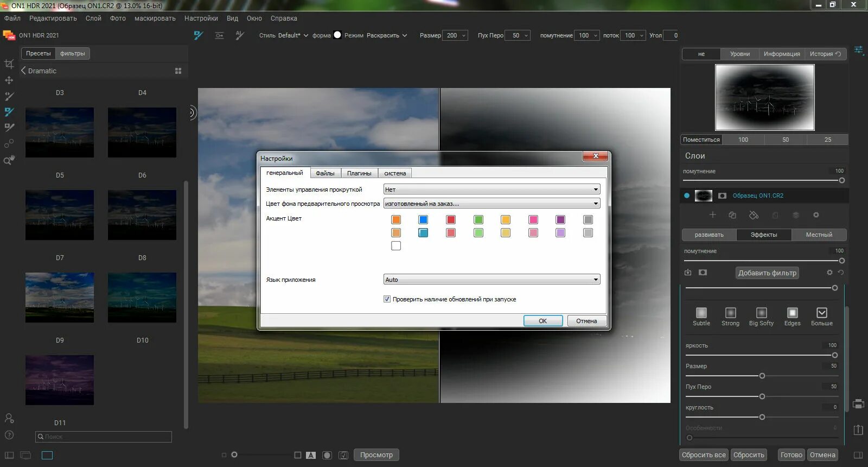
Task: Toggle the show mask circle icon
Action: [327, 455]
